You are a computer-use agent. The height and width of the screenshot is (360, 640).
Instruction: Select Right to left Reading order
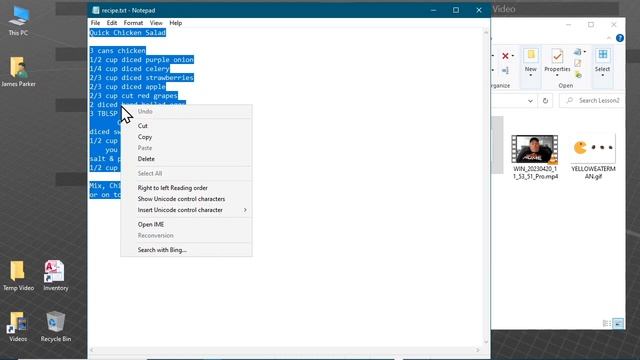186,188
